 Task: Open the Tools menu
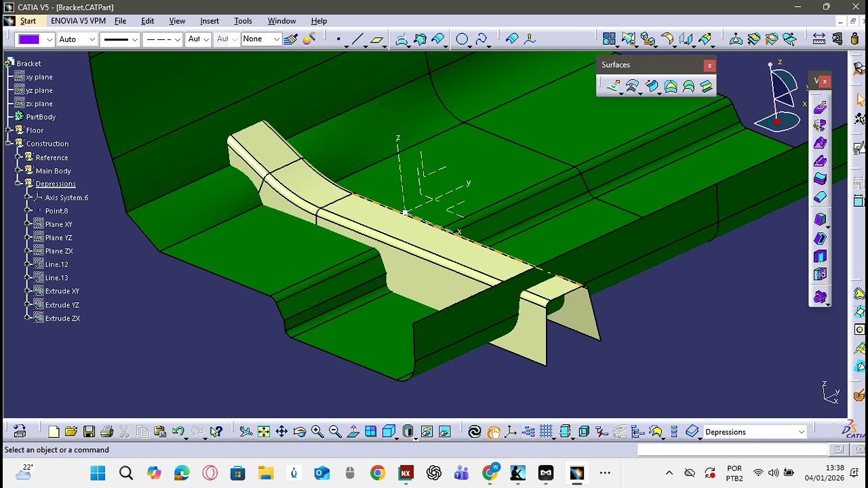(243, 21)
